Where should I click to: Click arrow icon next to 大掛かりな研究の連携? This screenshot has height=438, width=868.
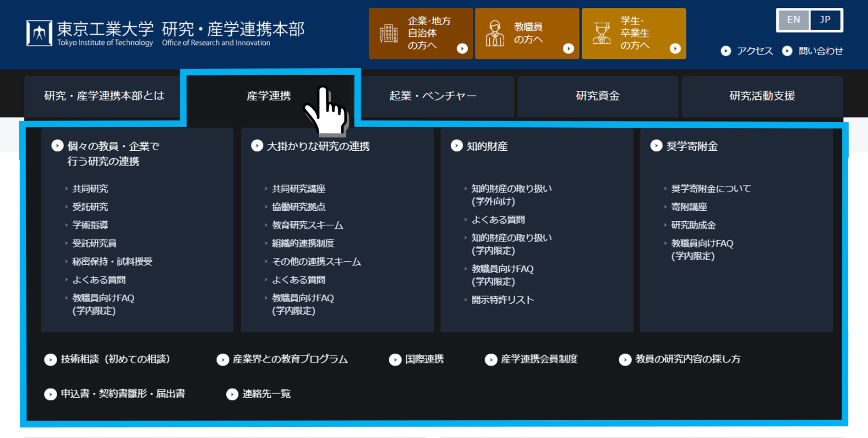click(x=257, y=146)
